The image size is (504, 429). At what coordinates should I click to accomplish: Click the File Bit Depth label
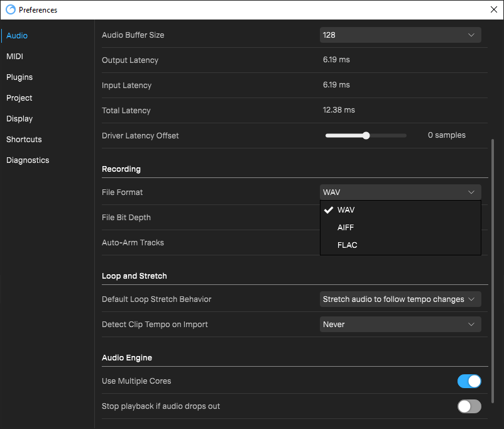click(126, 218)
